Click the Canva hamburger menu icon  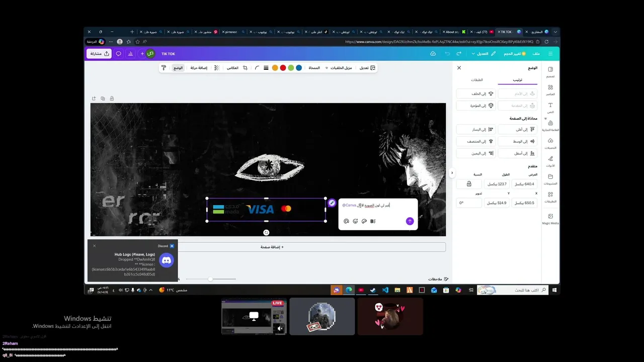[550, 54]
